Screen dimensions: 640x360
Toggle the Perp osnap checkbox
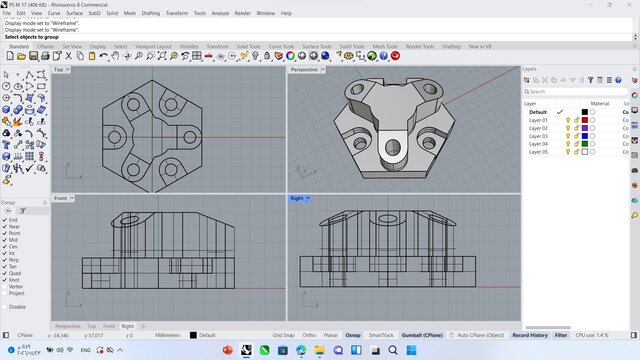click(x=5, y=260)
